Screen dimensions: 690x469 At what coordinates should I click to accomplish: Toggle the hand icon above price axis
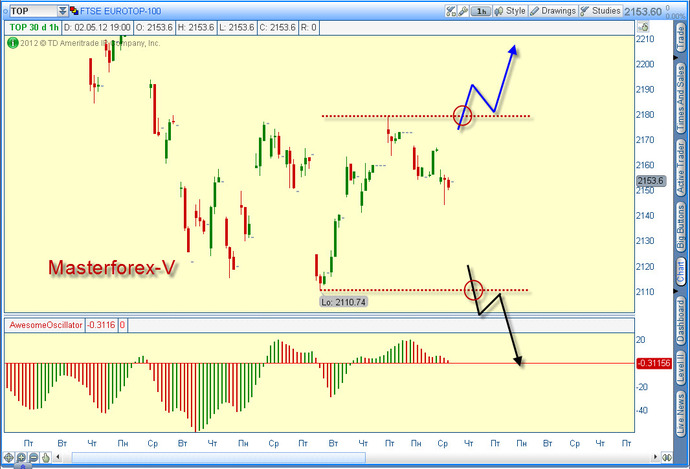(642, 27)
